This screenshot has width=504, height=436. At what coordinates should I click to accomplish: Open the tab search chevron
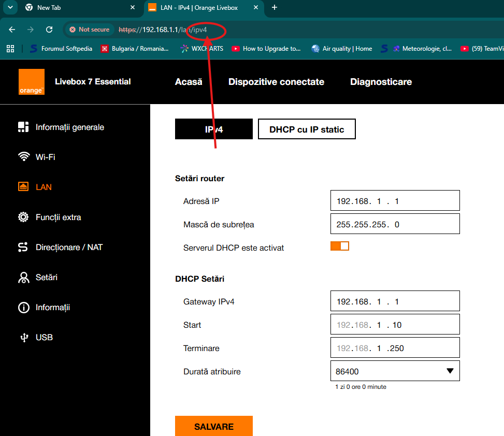(x=10, y=7)
